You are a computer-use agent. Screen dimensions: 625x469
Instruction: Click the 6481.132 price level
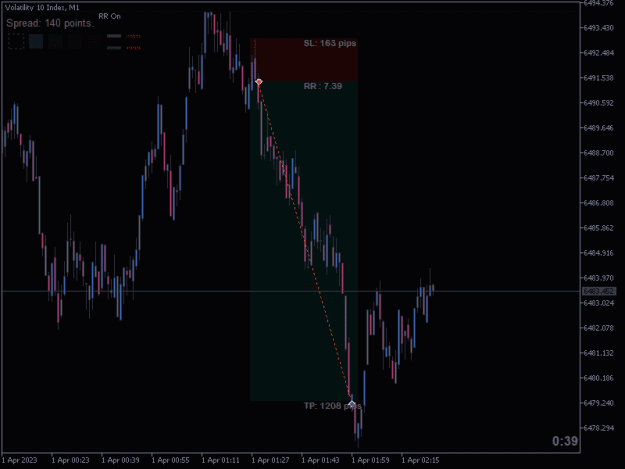tap(599, 353)
